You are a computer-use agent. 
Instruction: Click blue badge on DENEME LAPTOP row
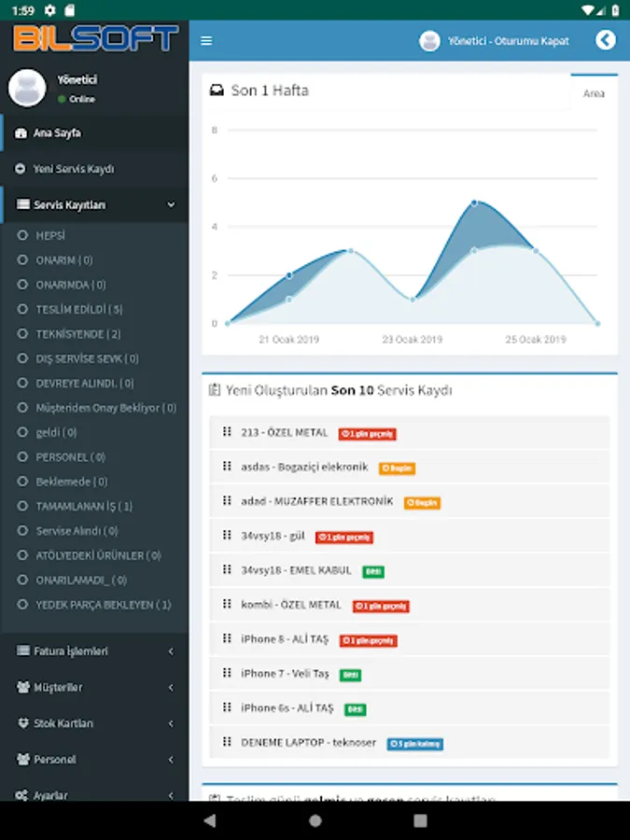(x=415, y=744)
